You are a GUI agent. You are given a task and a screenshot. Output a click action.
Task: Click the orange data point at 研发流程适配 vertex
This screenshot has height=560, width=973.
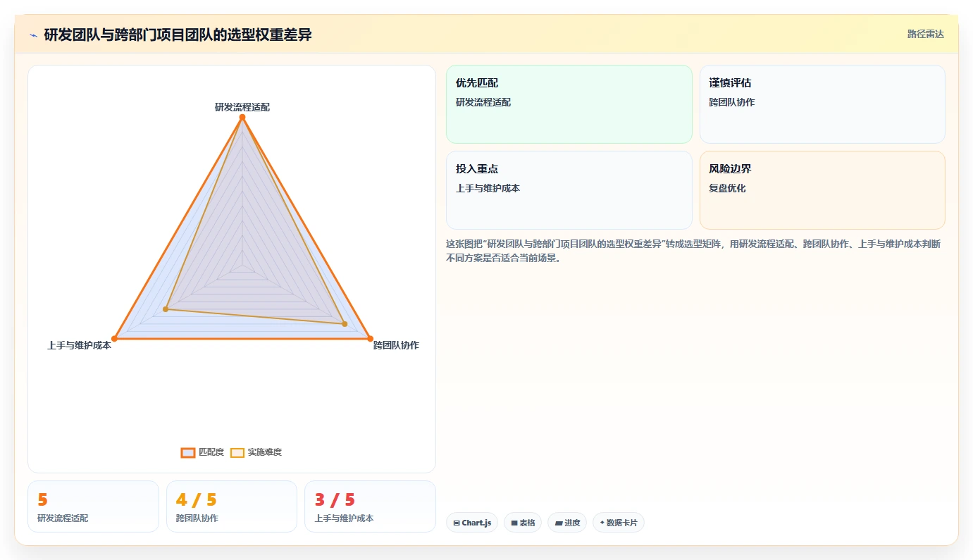242,117
